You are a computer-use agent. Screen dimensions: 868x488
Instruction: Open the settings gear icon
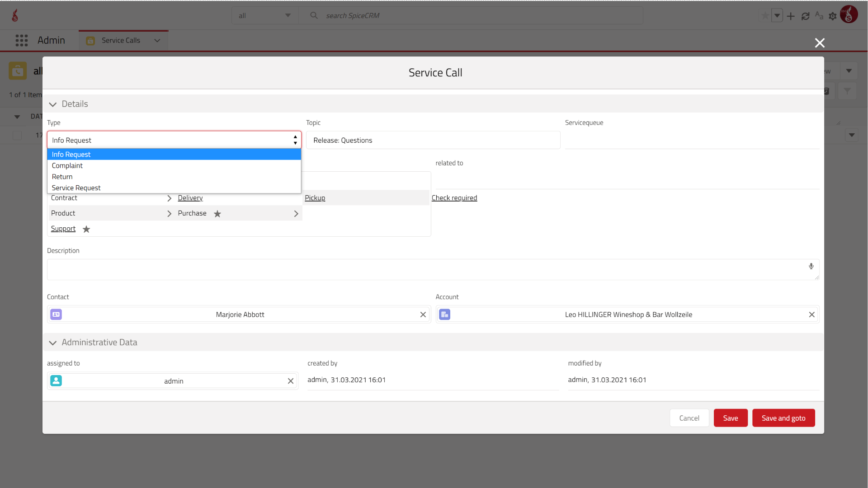click(833, 16)
